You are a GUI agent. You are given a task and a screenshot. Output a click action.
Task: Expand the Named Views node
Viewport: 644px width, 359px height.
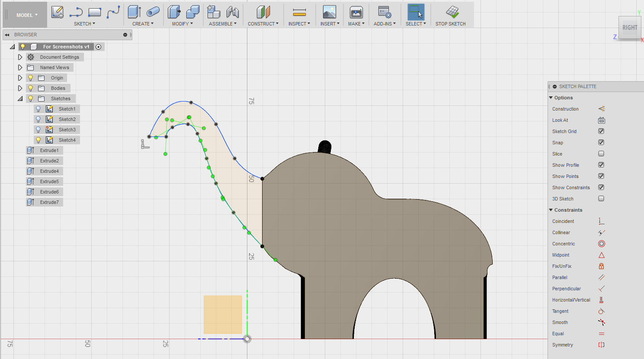pos(20,67)
